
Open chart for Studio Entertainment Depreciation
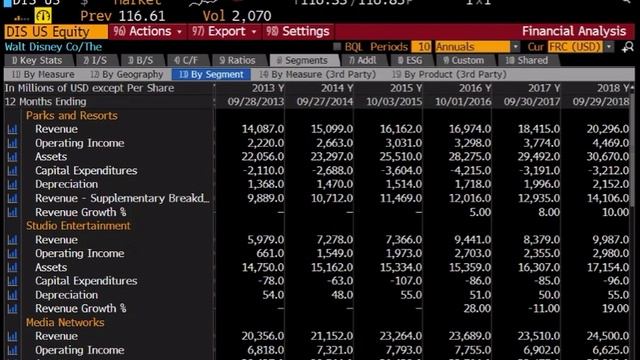click(13, 295)
